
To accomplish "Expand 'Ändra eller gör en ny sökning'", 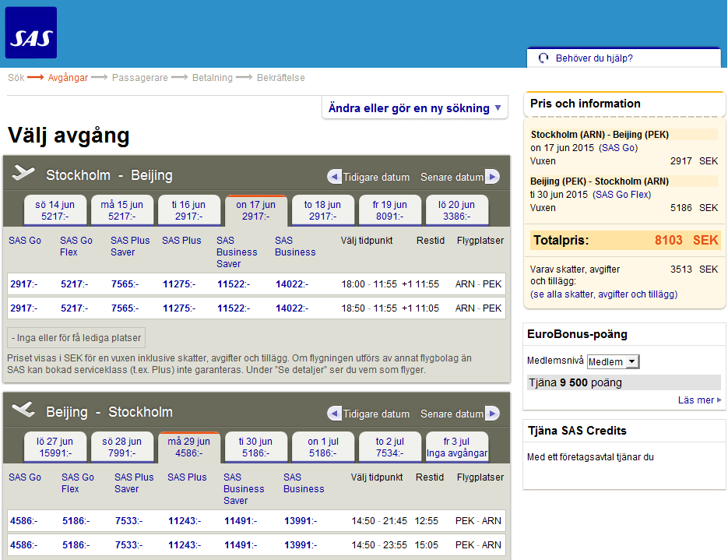I will point(415,108).
